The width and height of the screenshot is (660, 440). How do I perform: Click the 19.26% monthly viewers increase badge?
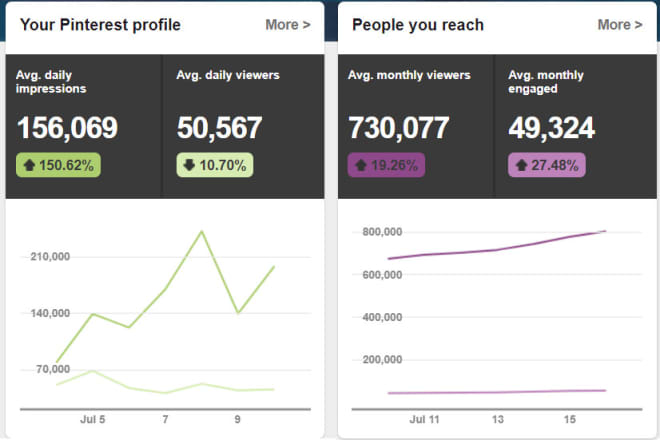click(x=386, y=165)
